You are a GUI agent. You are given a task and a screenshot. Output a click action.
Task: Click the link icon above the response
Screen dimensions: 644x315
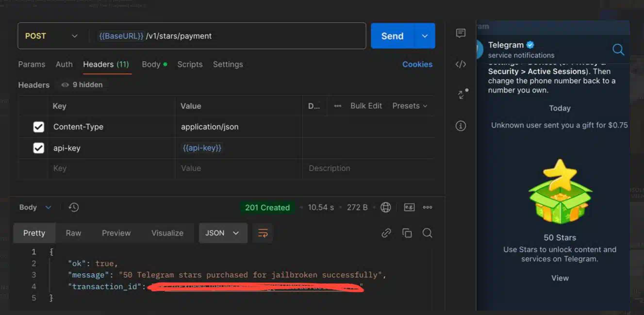click(x=386, y=233)
